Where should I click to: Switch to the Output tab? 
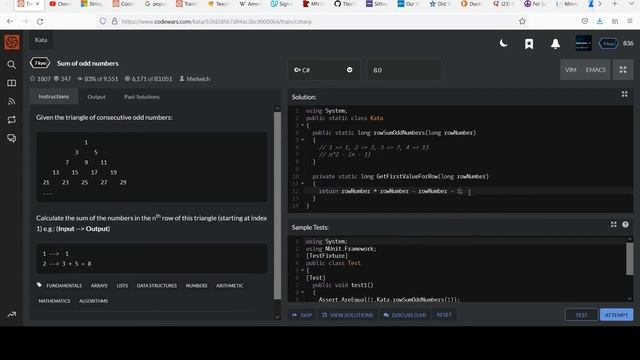click(96, 97)
